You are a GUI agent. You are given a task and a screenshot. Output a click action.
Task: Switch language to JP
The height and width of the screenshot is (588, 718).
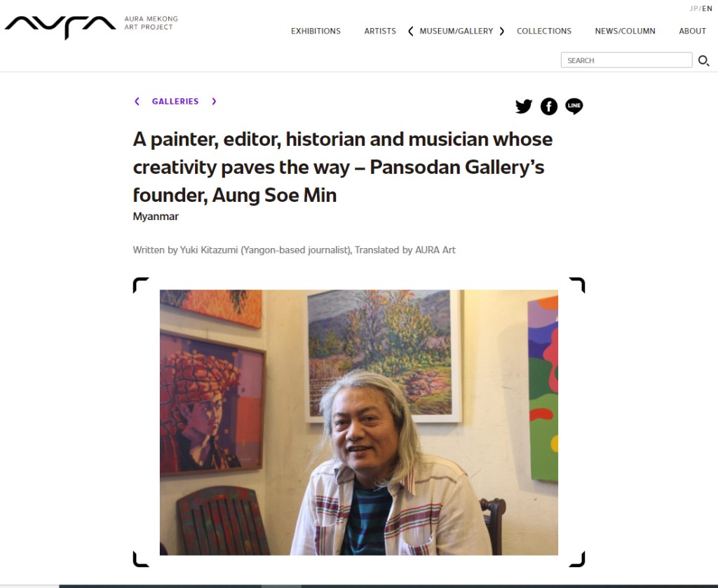tap(693, 8)
